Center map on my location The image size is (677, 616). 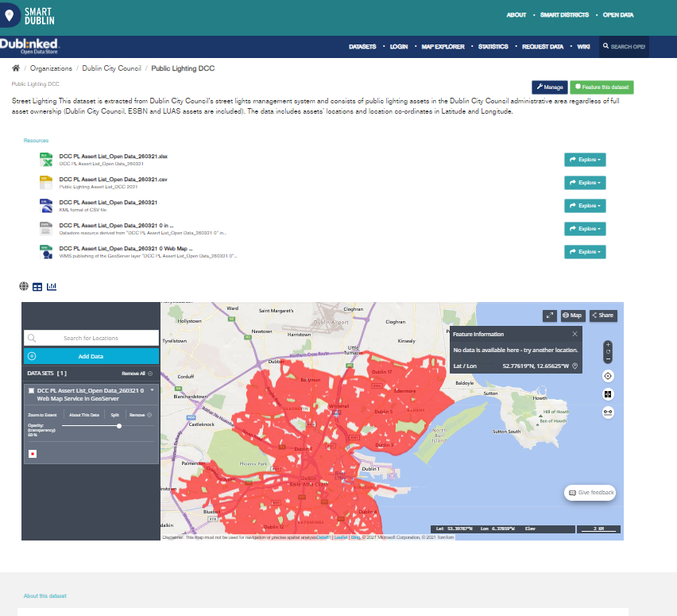(x=608, y=376)
